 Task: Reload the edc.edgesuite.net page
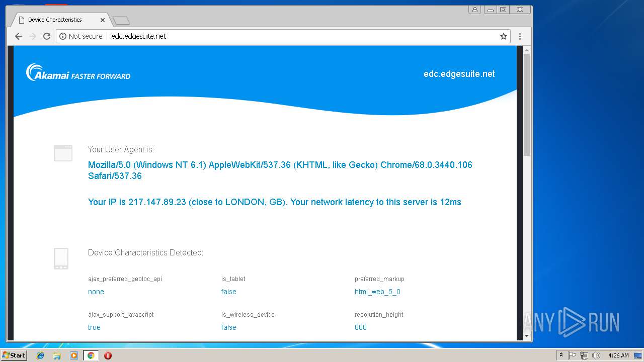pyautogui.click(x=47, y=36)
